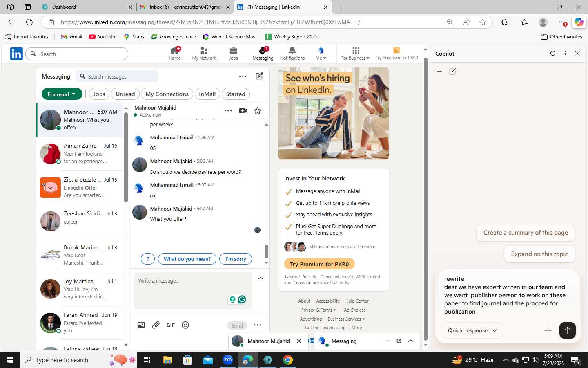588x368 pixels.
Task: Click the Search messages field
Action: click(x=117, y=76)
